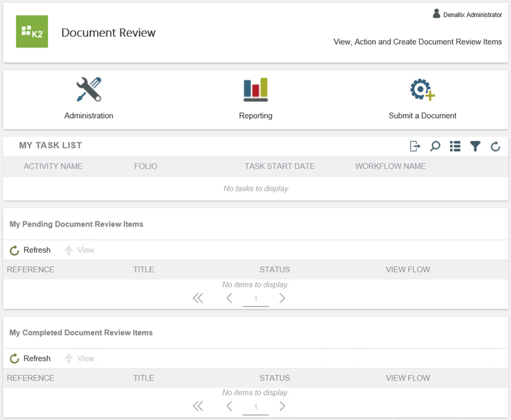Click the K2 logo
This screenshot has height=420, width=511.
pyautogui.click(x=32, y=32)
